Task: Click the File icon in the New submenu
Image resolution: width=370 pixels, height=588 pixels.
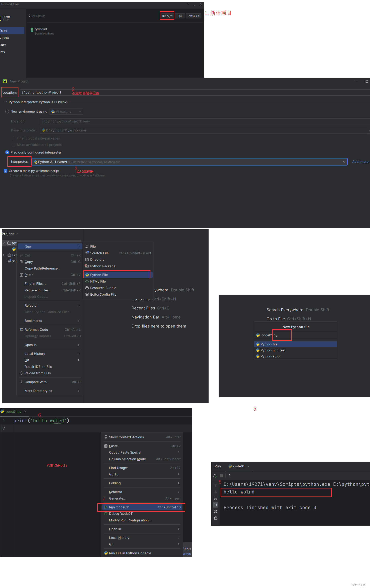Action: [x=87, y=246]
